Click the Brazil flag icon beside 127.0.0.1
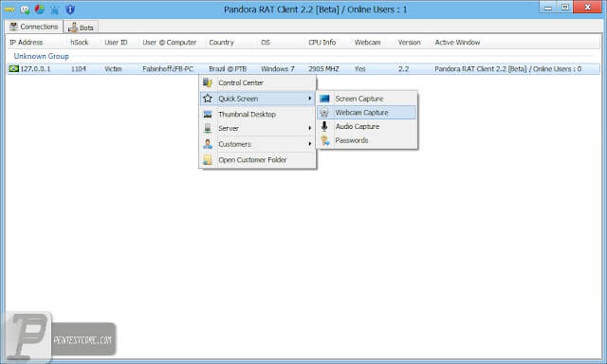Screen dimensions: 607x364 [13, 69]
